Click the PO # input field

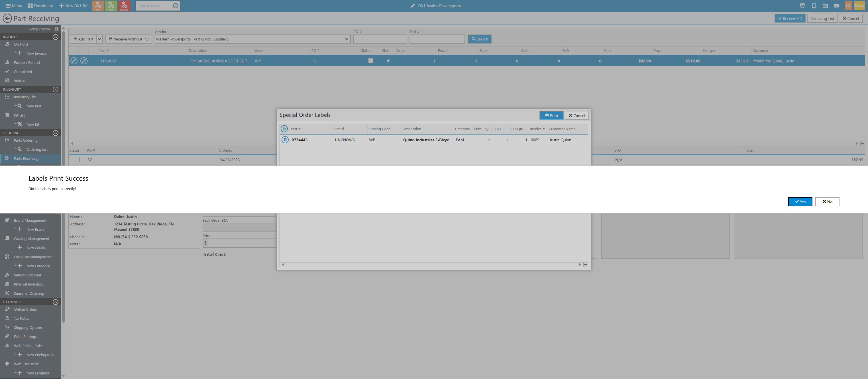click(x=380, y=39)
